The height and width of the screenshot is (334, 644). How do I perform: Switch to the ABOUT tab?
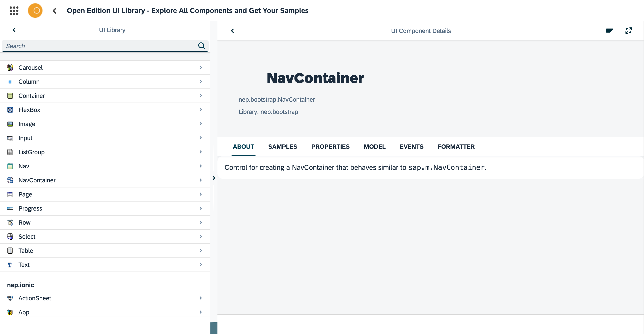click(x=243, y=147)
